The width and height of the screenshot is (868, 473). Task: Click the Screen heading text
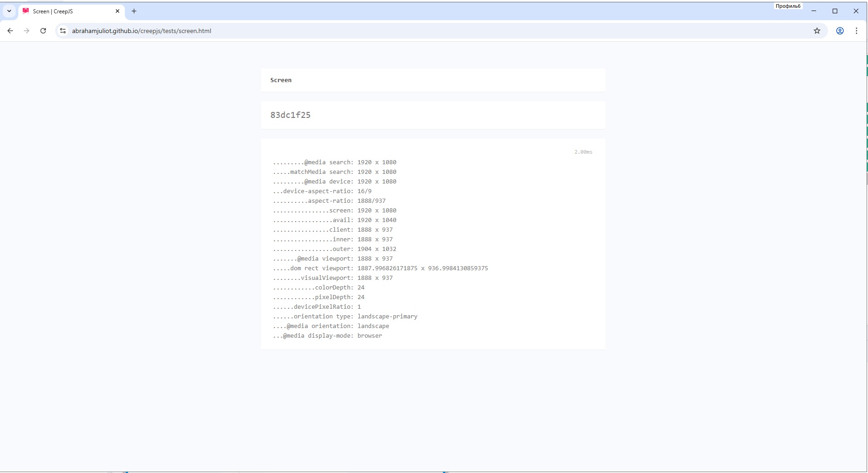coord(281,80)
